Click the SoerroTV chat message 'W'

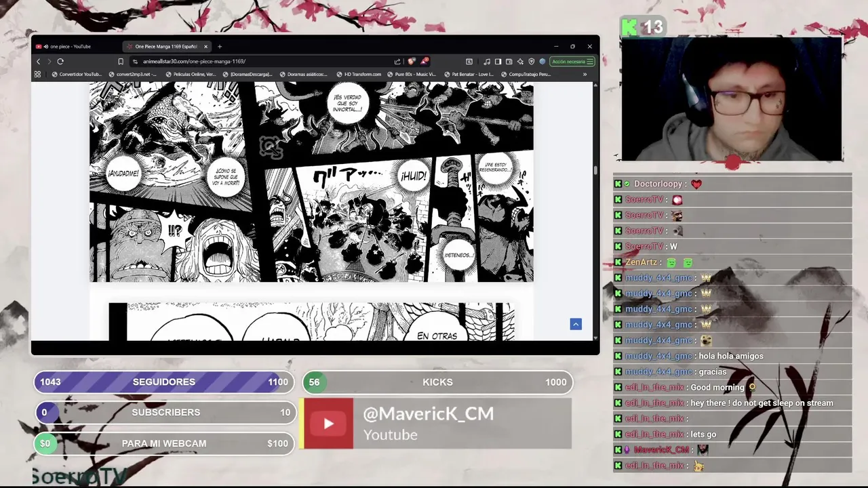point(673,247)
